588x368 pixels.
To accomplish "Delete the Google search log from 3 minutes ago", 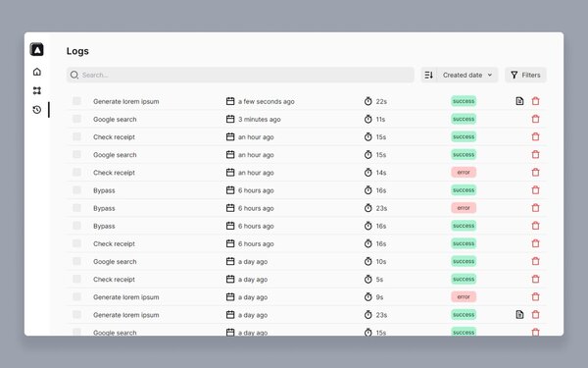I will (535, 119).
